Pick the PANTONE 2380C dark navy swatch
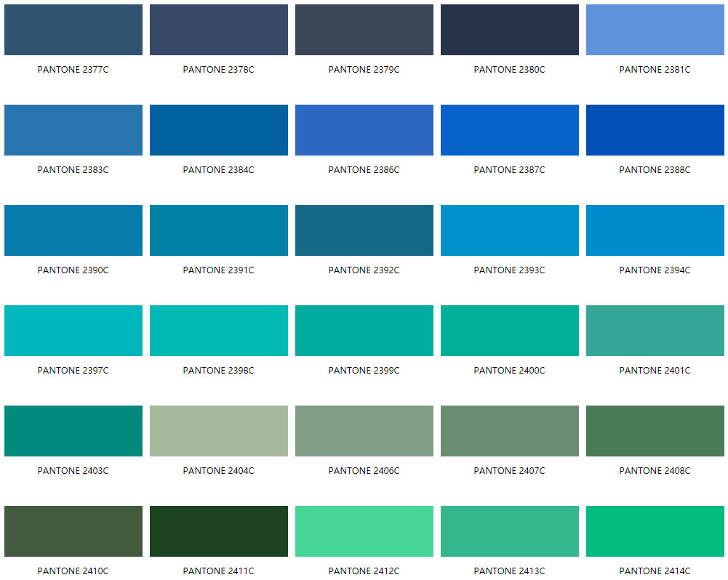The width and height of the screenshot is (728, 580). (509, 30)
